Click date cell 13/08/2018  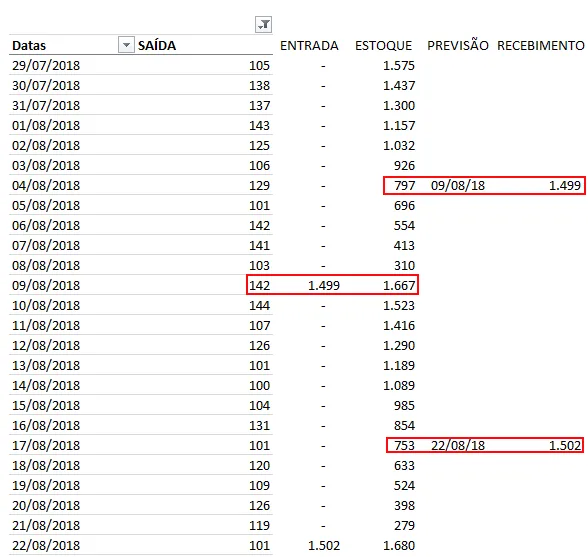[x=46, y=365]
